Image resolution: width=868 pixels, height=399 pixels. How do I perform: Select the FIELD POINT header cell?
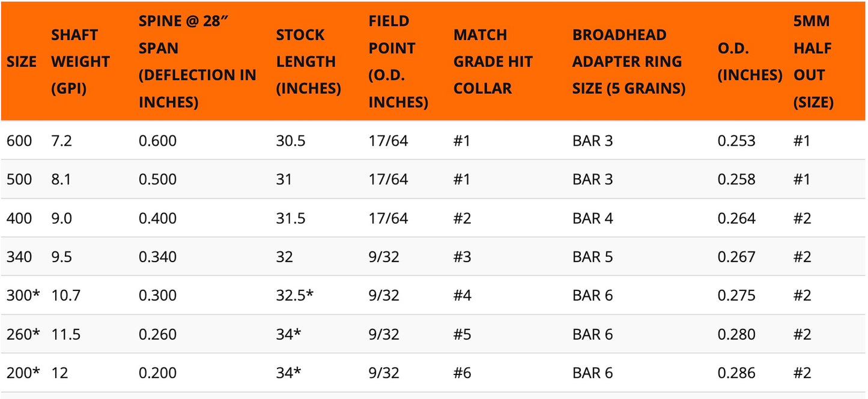tap(398, 62)
